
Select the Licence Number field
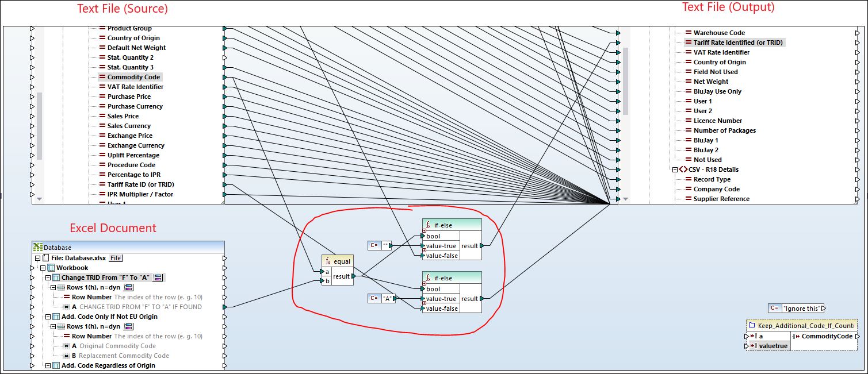click(718, 121)
